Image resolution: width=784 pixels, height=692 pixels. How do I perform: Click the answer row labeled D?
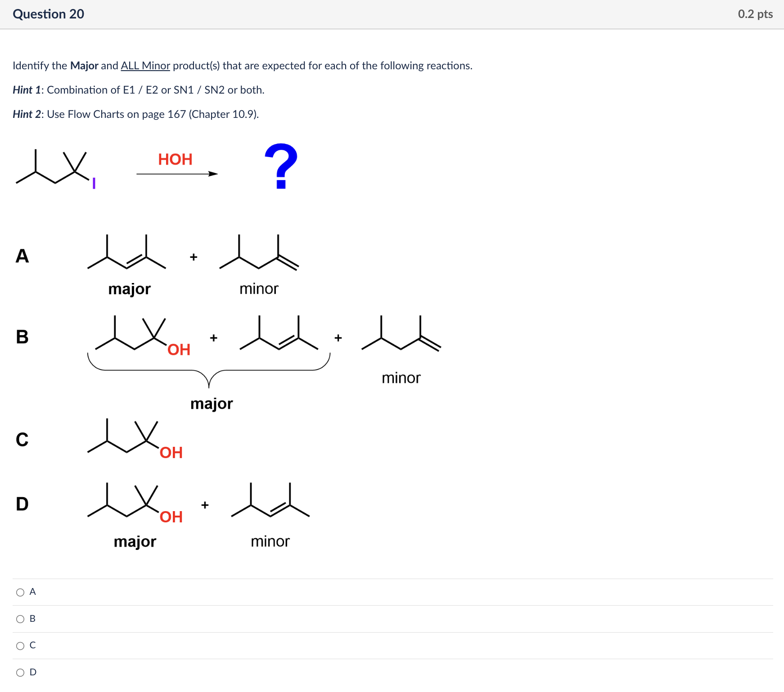[x=32, y=672]
